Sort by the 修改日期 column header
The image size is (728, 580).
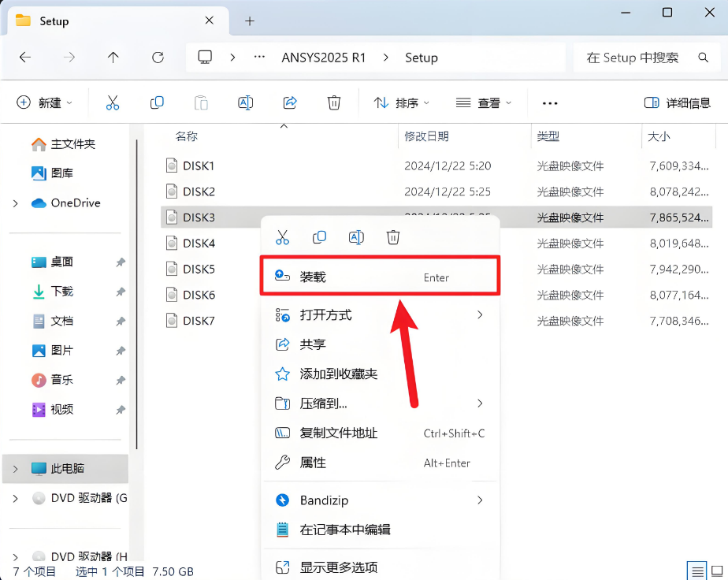click(427, 136)
